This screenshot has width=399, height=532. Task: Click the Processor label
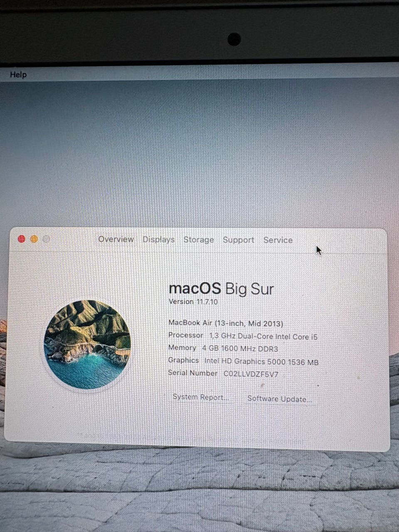coord(186,335)
